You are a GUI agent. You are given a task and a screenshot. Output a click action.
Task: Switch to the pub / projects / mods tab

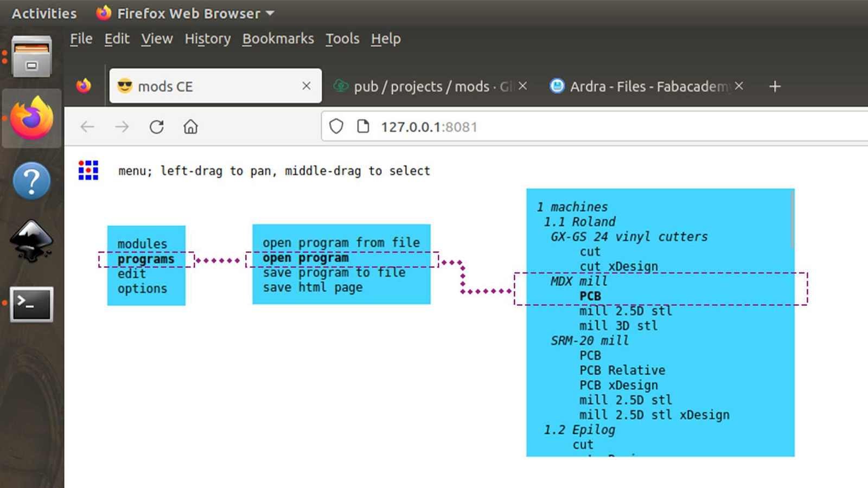430,86
